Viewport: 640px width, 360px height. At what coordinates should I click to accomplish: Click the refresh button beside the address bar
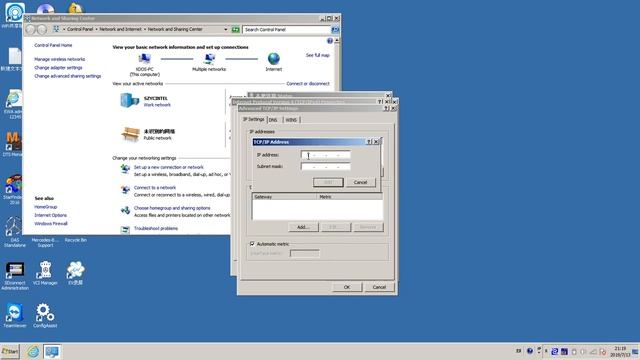coord(236,29)
